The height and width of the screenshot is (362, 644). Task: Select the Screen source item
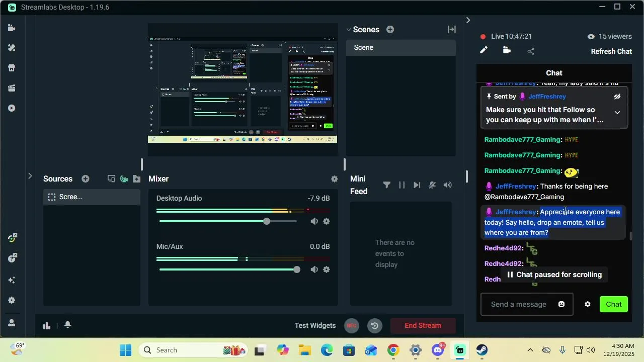[92, 197]
